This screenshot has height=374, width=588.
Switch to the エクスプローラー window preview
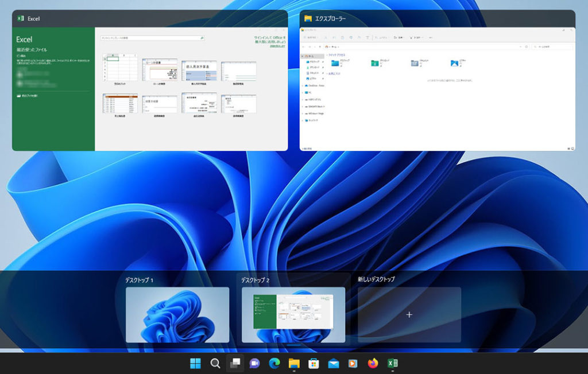[437, 89]
